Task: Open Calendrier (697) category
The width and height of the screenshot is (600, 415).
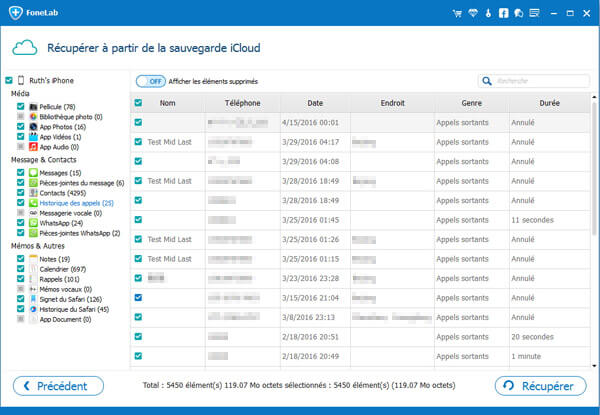Action: point(63,269)
